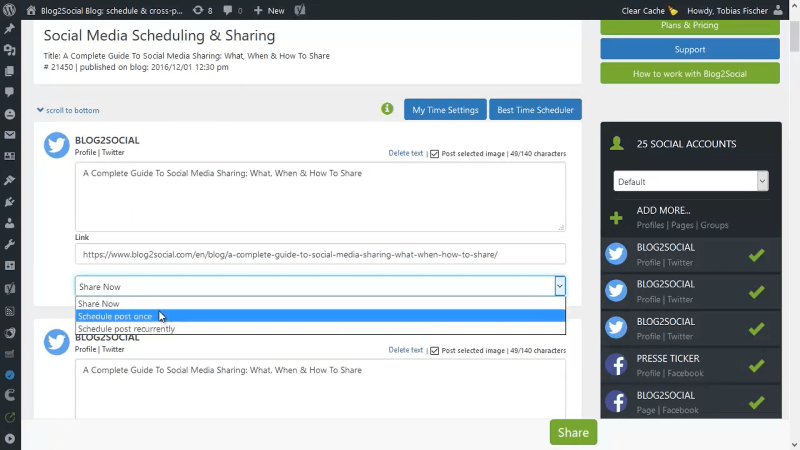Deselect first BLOG2SOCIAL Twitter account checkmark
Screen dimensions: 800x450
[x=757, y=255]
